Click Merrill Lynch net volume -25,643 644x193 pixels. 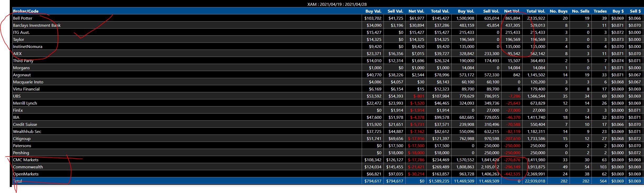coord(513,103)
